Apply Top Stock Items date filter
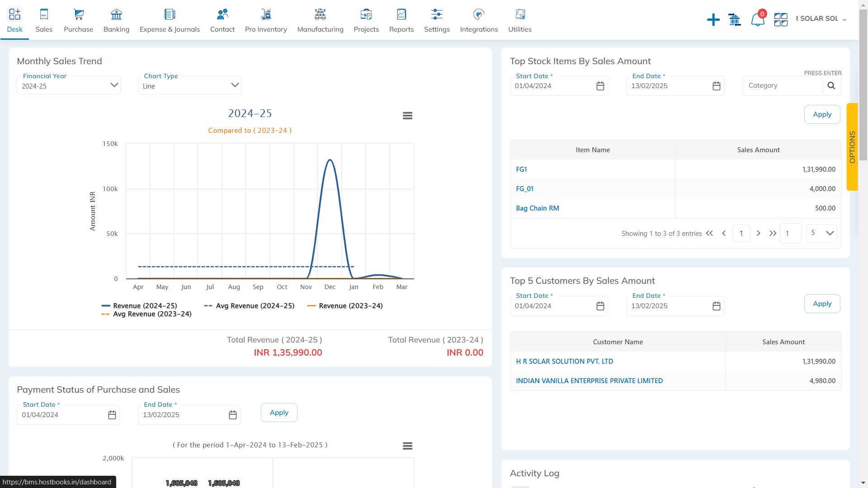This screenshot has width=868, height=488. coord(822,114)
